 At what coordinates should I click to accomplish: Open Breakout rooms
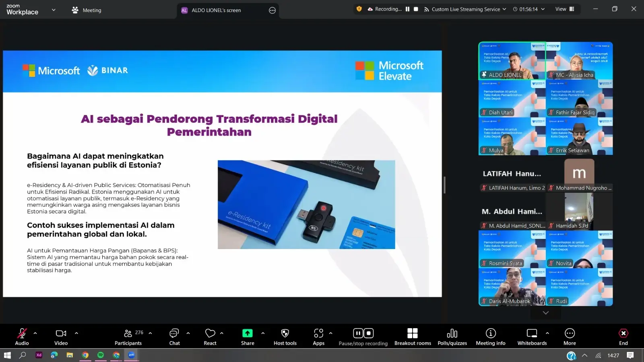(x=413, y=336)
